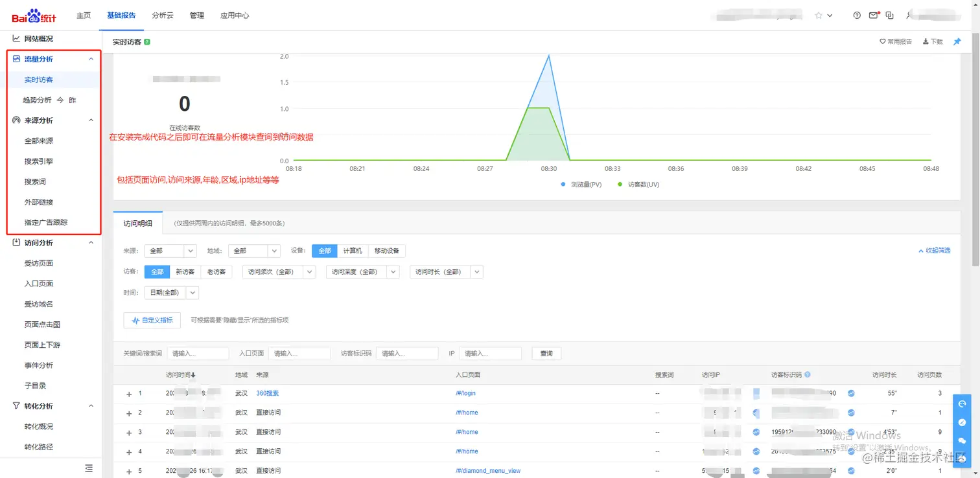
Task: Open 管理 in top navigation
Action: [x=197, y=16]
